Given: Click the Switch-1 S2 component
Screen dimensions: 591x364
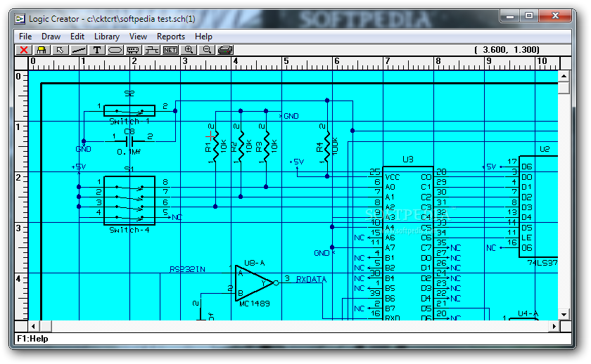Looking at the screenshot, I should (129, 110).
